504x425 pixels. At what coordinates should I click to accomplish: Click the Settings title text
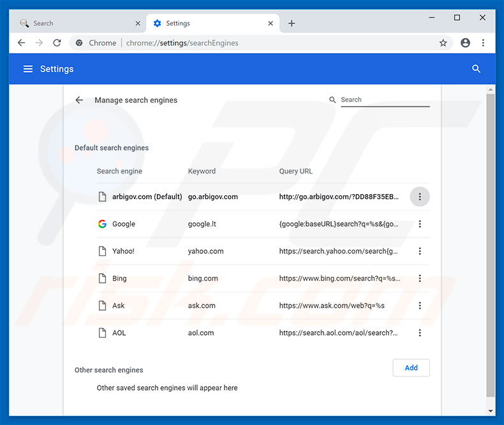pyautogui.click(x=57, y=69)
